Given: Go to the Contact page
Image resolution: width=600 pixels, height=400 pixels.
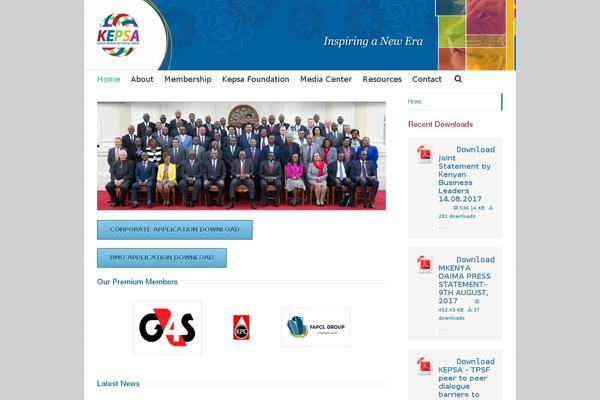Looking at the screenshot, I should coord(427,79).
